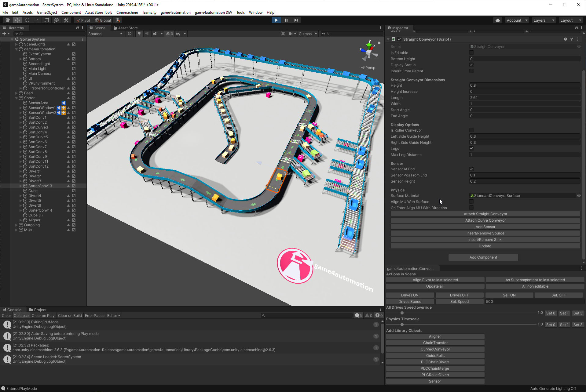
Task: Select the Scale tool
Action: coord(37,20)
